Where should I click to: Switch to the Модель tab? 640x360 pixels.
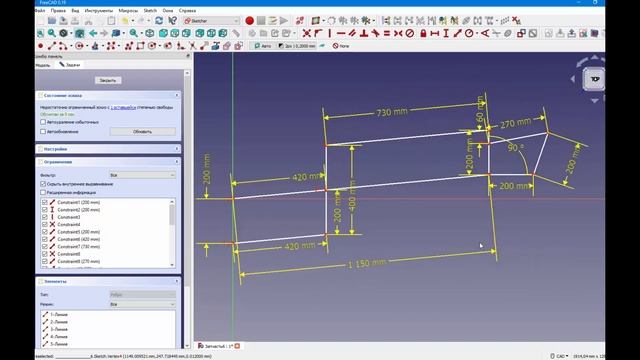[x=43, y=65]
